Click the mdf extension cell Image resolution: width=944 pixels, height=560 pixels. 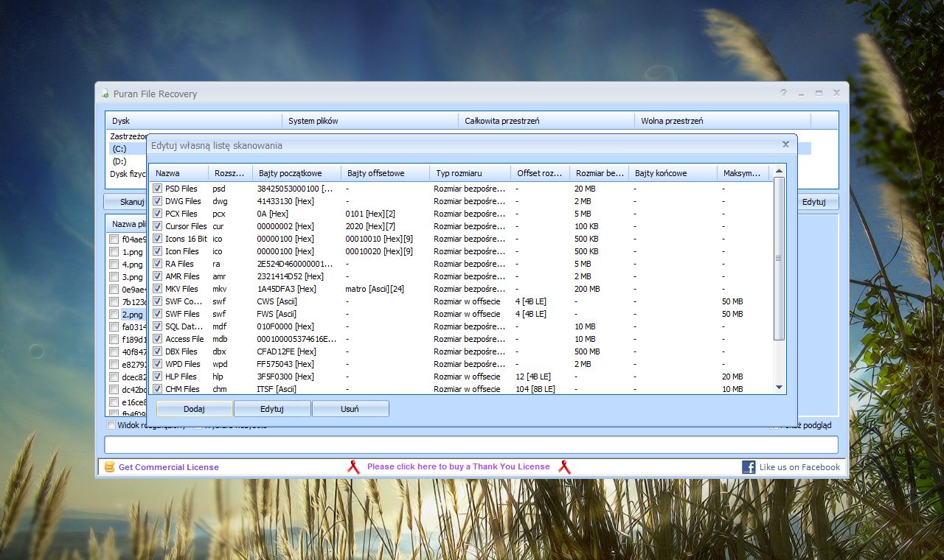click(x=220, y=326)
